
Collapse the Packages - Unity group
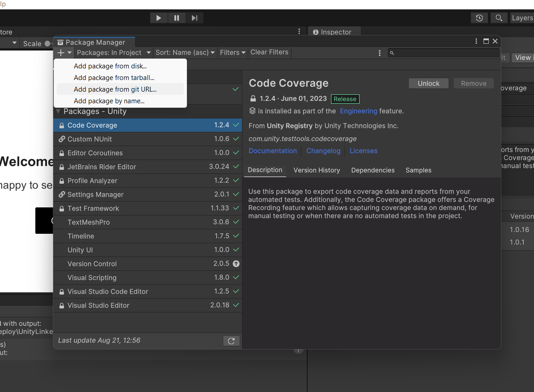(x=58, y=111)
